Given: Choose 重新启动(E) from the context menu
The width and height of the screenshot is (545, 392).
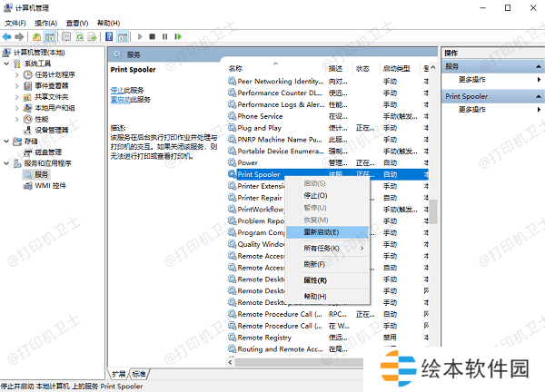Looking at the screenshot, I should pyautogui.click(x=323, y=231).
